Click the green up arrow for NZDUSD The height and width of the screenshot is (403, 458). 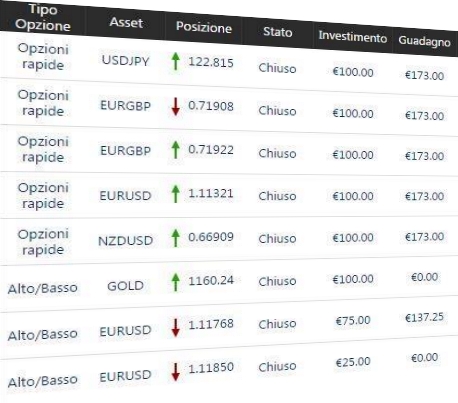175,238
